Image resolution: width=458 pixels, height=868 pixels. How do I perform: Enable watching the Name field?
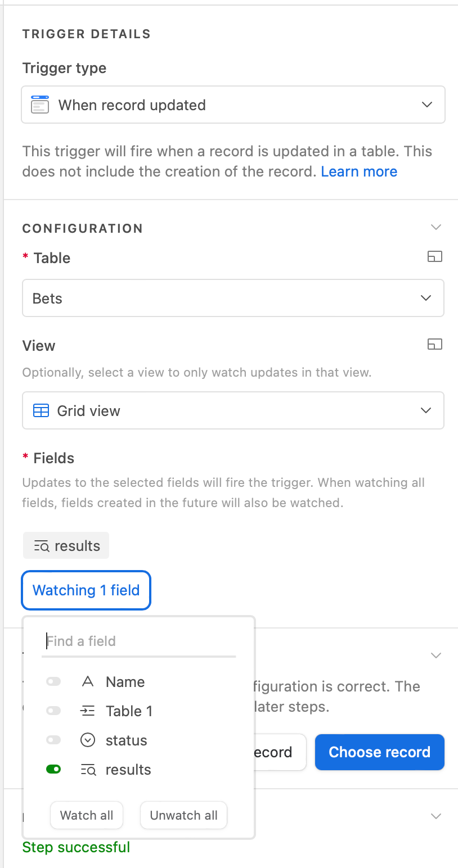53,682
